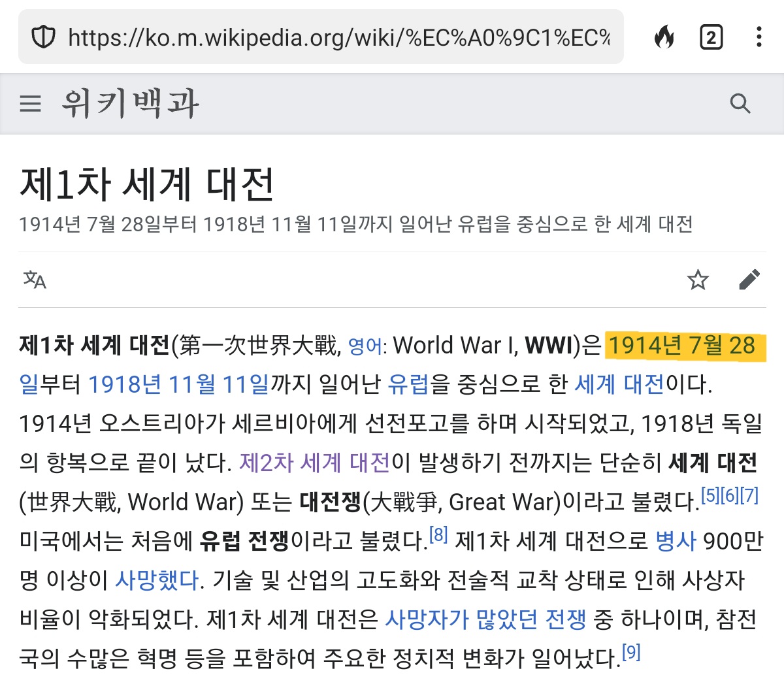Jump to footnote reference [5]
This screenshot has height=688, width=784.
pos(710,495)
